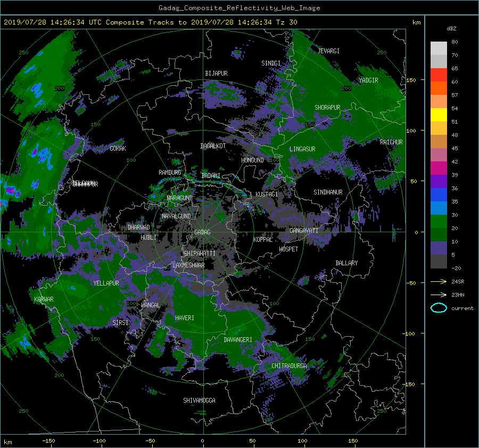The height and width of the screenshot is (448, 479).
Task: Click the Gadag Composite Reflectivity title text
Action: click(x=239, y=8)
